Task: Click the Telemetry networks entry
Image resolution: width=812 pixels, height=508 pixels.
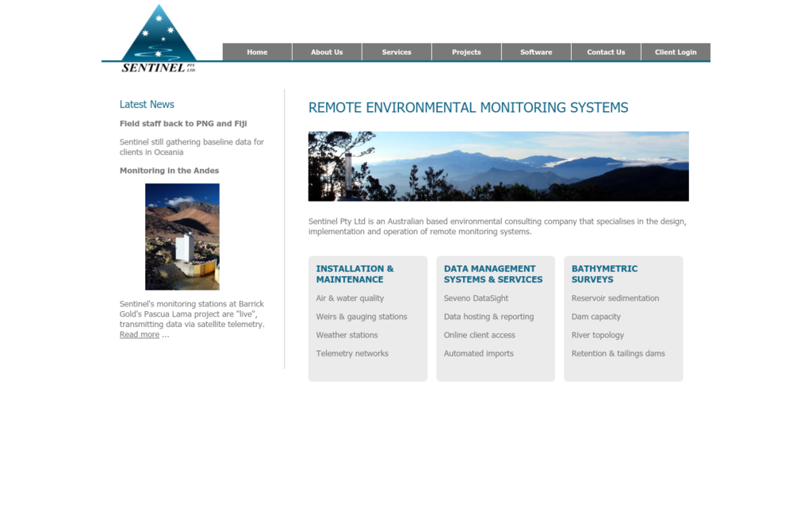Action: [352, 354]
